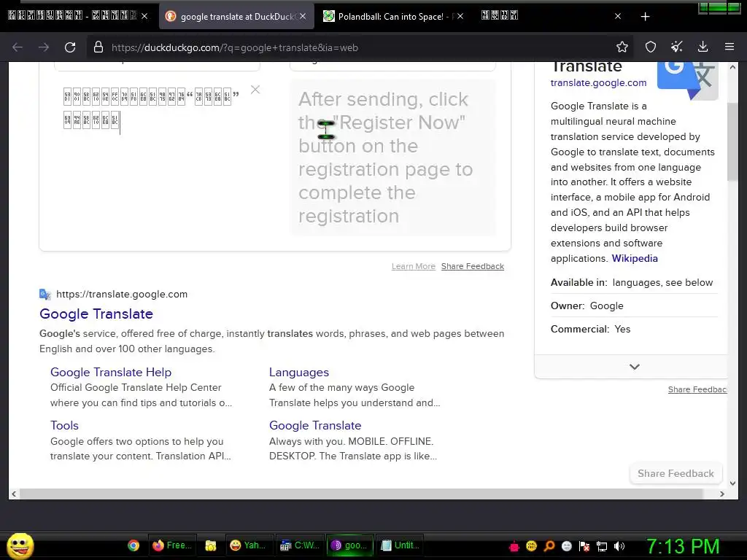Open the Google Translate Help sitelink

111,373
